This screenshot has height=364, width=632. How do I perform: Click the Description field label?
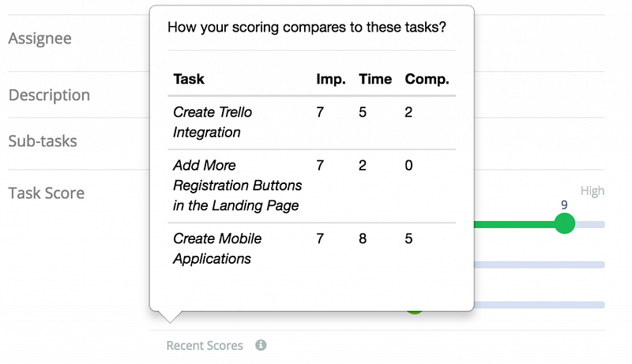[49, 95]
